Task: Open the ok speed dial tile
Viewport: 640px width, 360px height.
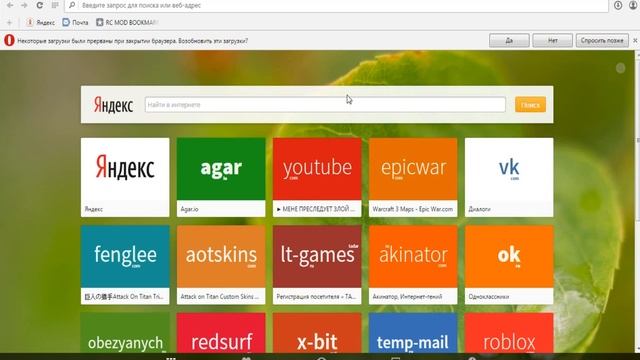Action: click(x=509, y=265)
